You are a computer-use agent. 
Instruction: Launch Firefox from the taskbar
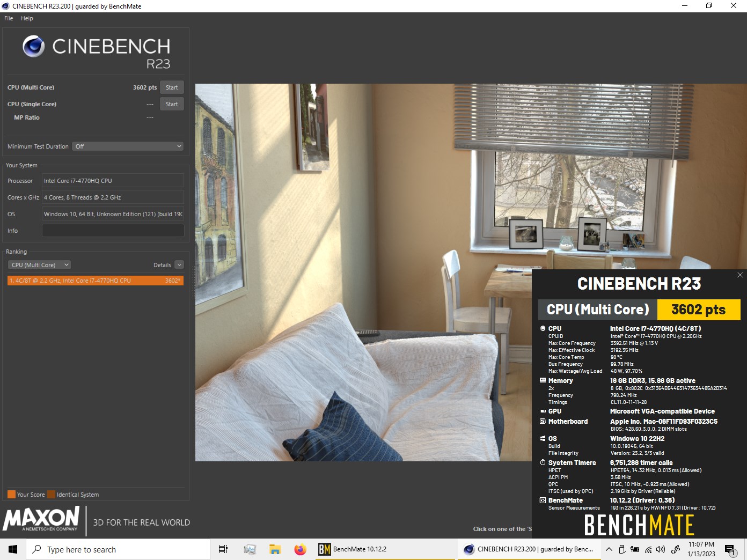(x=301, y=549)
